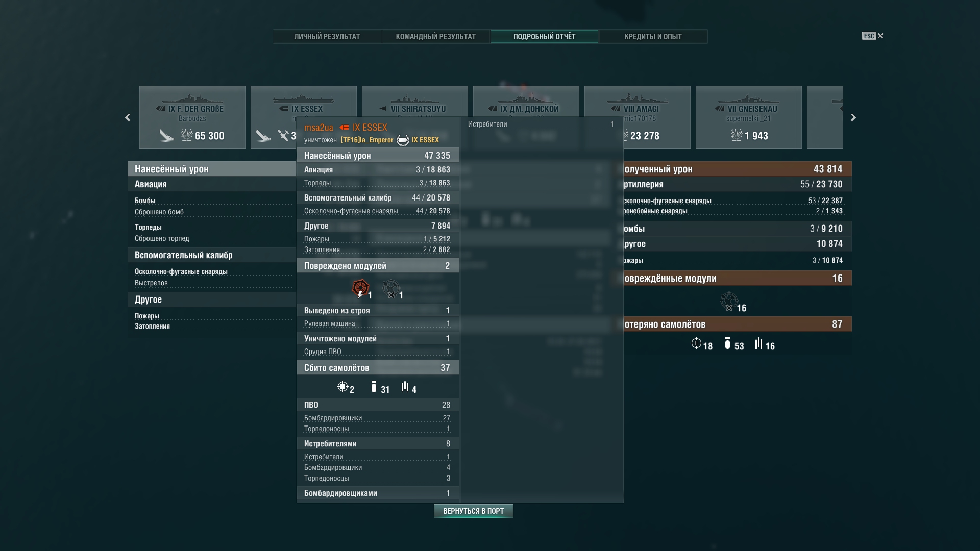Click the damaged modules icon showing 16
This screenshot has width=980, height=551.
click(729, 302)
